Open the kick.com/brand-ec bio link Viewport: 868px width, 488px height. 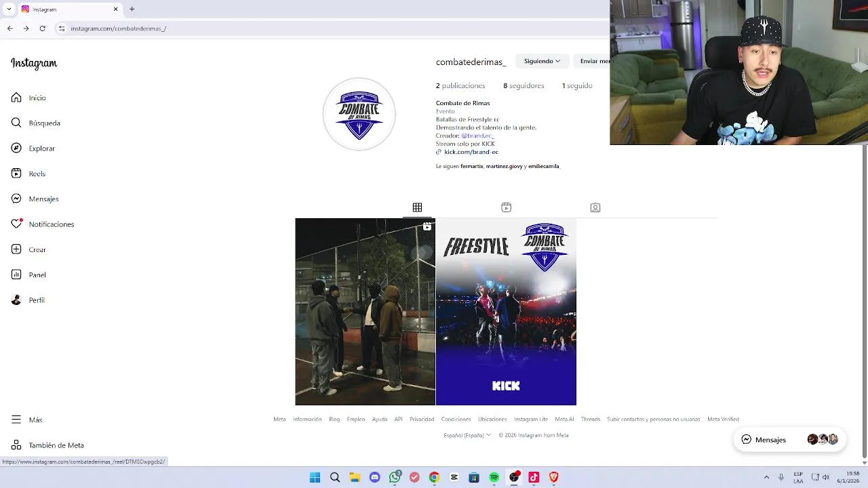click(471, 152)
